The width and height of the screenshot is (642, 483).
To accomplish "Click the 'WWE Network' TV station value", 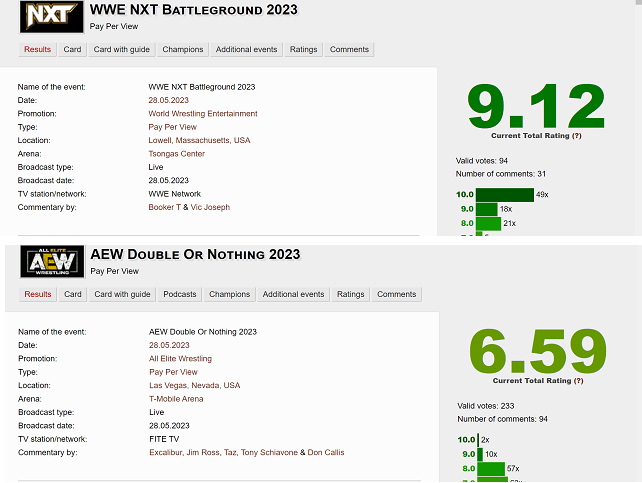I will pos(174,194).
